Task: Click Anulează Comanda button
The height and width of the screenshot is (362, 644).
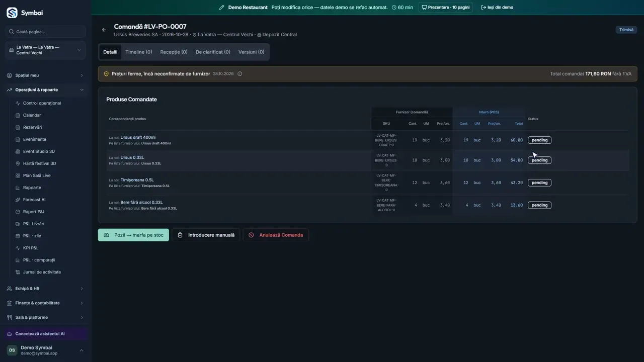Action: [x=276, y=235]
